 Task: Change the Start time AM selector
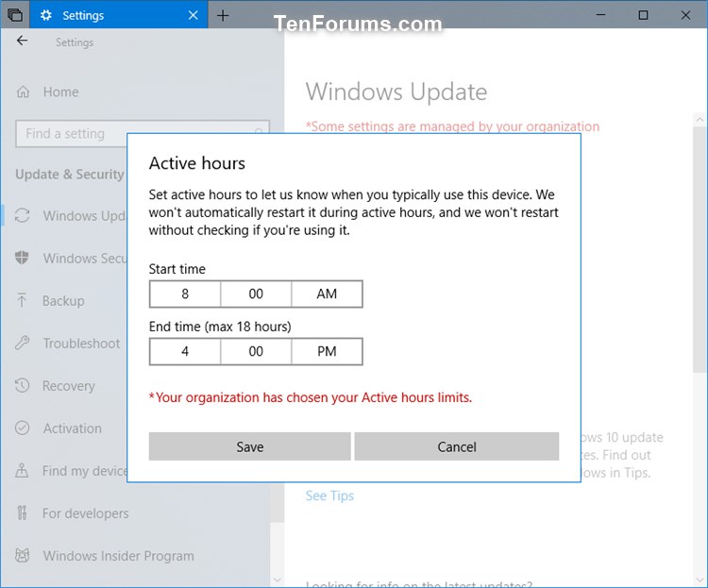327,294
